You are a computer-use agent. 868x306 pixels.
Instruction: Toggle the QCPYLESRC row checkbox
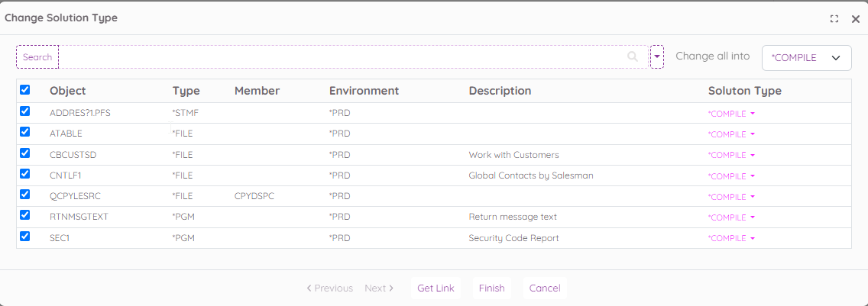coord(25,195)
